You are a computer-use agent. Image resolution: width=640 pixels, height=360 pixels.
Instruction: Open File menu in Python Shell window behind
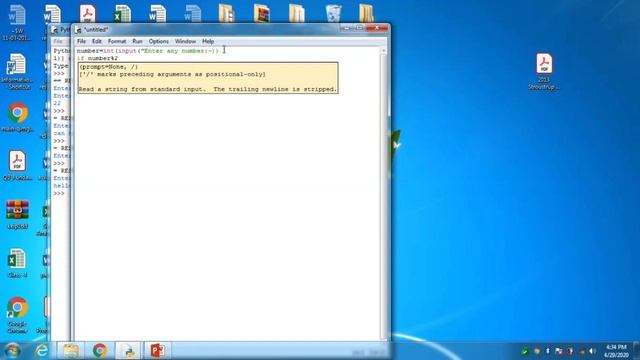click(58, 41)
